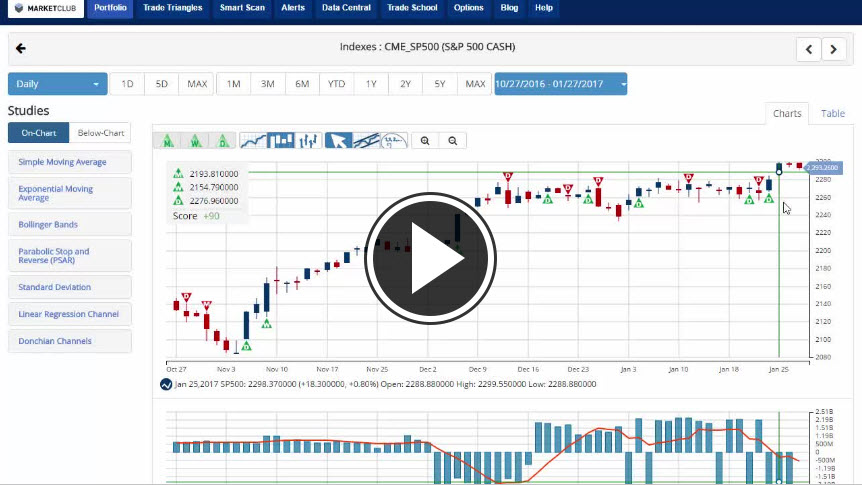Viewport: 862px width, 485px height.
Task: Add Linear Regression Channel study
Action: click(x=70, y=314)
